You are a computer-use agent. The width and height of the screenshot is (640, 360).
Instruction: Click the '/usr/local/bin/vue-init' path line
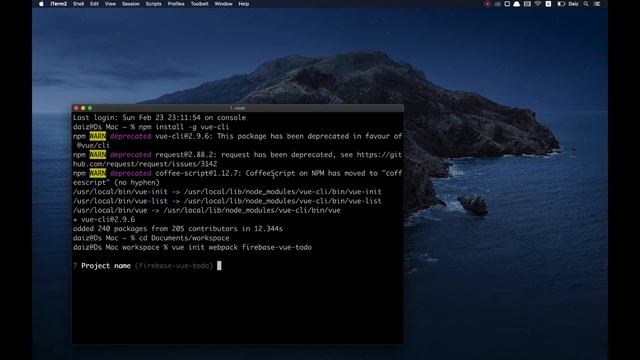point(227,192)
